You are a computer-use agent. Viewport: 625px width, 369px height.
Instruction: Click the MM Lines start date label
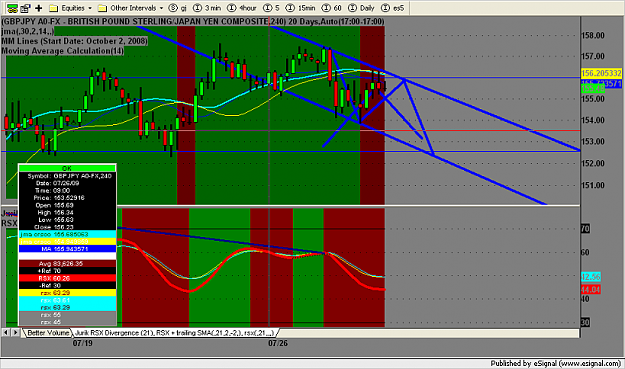[75, 41]
